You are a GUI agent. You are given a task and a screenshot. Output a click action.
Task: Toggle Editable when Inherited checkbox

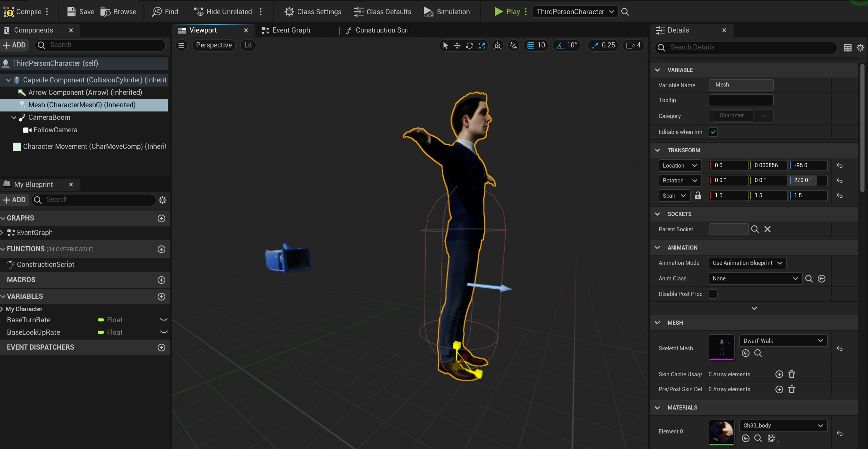click(713, 132)
